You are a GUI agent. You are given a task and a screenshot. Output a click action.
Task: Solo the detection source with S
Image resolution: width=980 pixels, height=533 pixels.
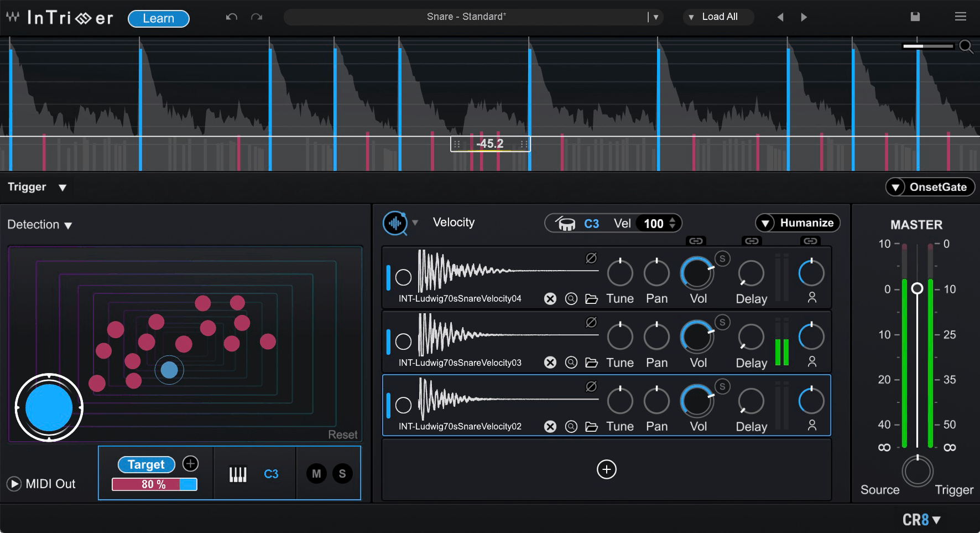342,473
